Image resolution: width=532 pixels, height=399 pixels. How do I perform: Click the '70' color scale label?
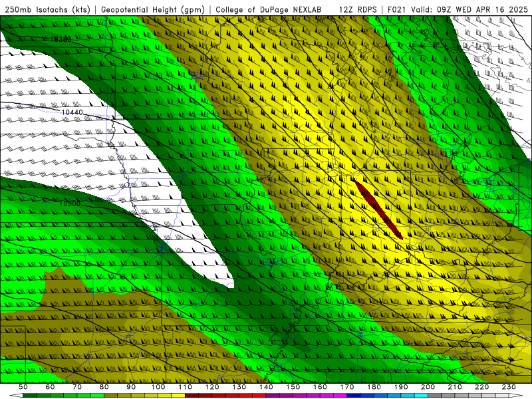point(77,387)
